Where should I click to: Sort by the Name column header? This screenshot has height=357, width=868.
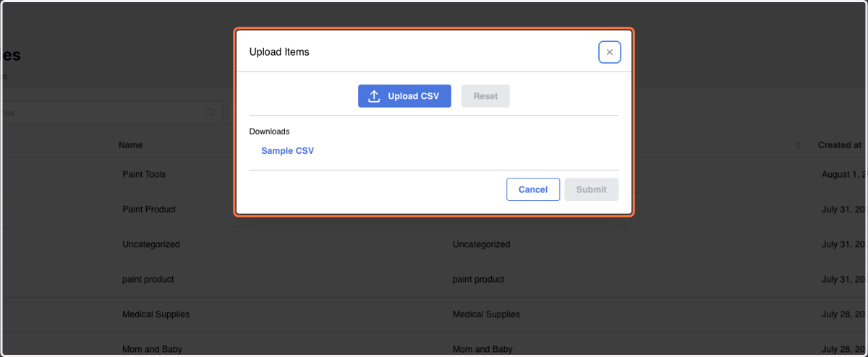(130, 145)
